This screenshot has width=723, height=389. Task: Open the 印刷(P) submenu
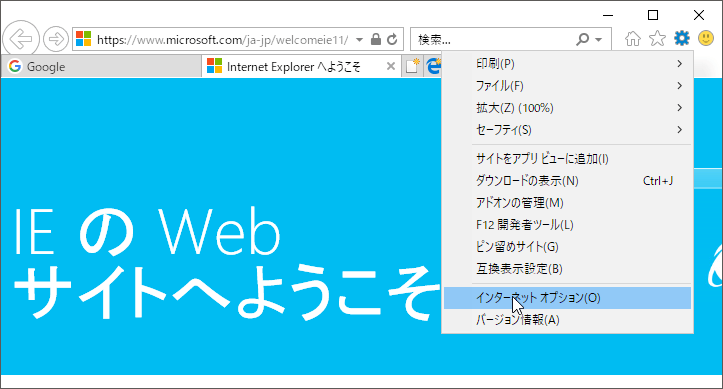(567, 64)
